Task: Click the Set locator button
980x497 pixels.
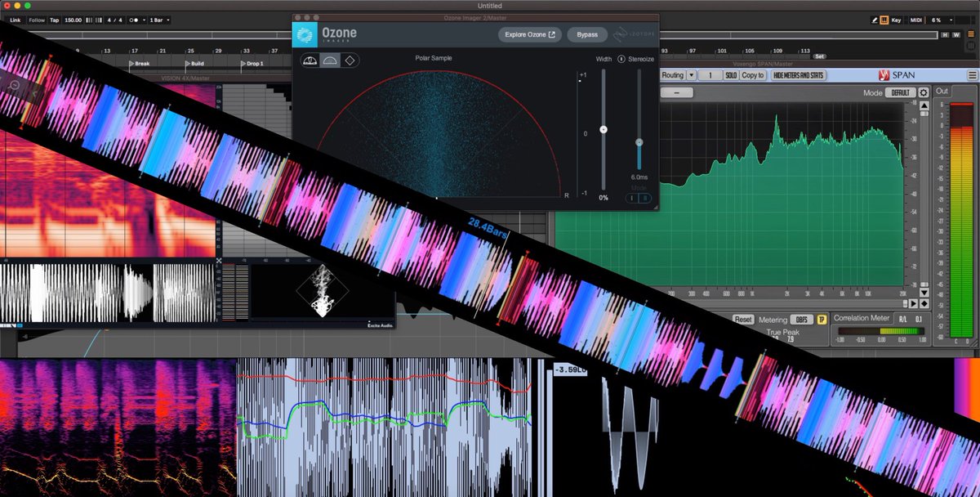Action: pos(819,56)
